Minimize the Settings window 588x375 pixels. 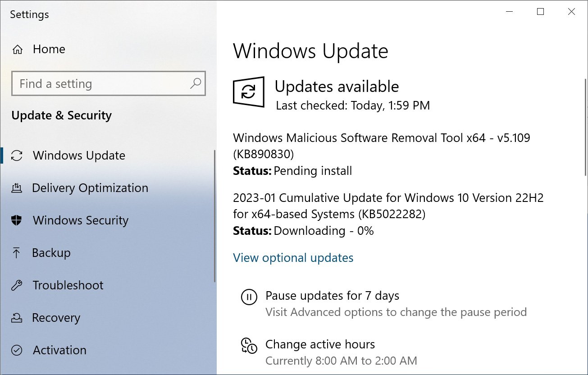pyautogui.click(x=510, y=12)
